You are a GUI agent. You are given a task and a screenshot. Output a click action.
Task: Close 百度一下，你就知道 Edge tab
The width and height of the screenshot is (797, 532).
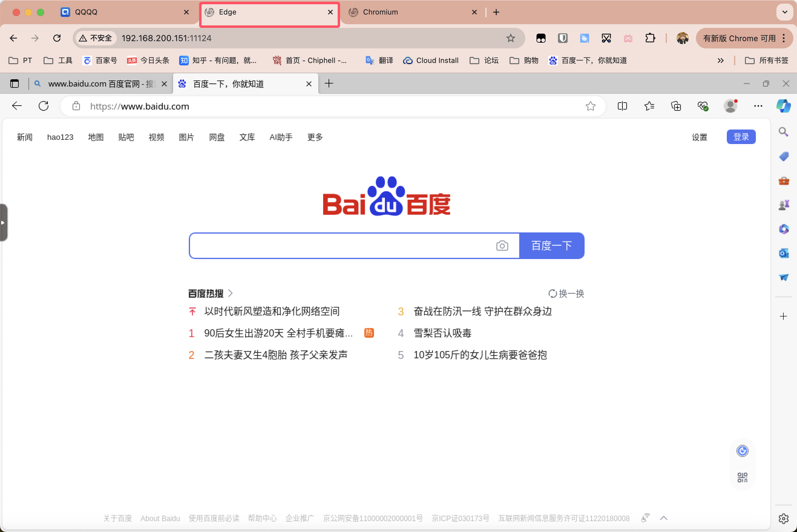coord(309,84)
